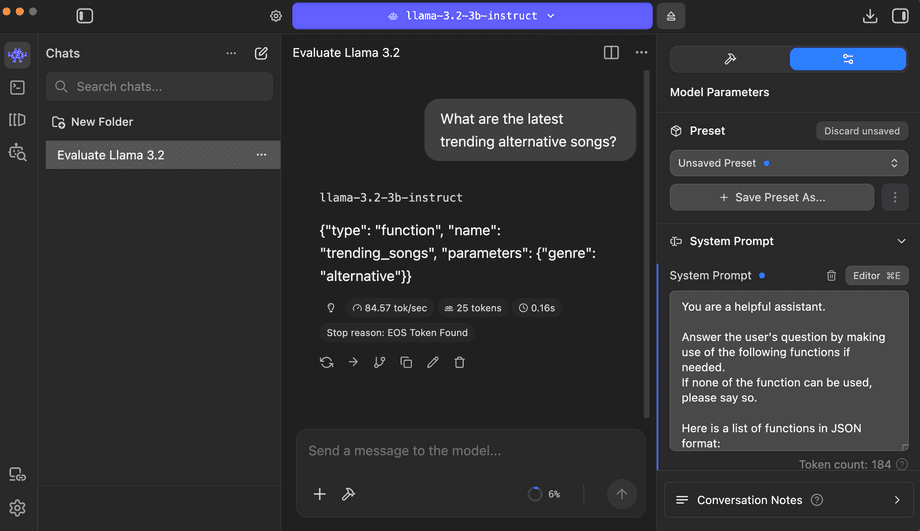This screenshot has height=531, width=920.
Task: Switch to the model parameters sliders tab
Action: tap(848, 59)
